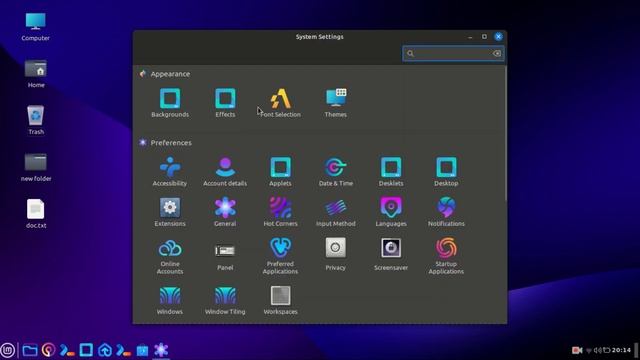Click the Preferences section heading
Screen dimensions: 640x360
171,143
